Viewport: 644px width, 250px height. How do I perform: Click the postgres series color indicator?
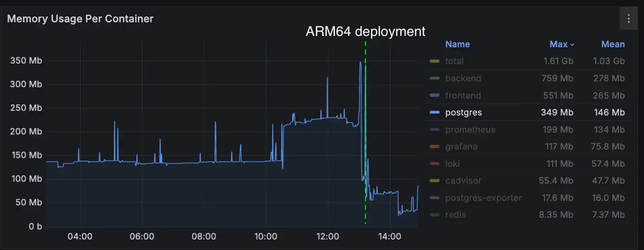point(434,112)
